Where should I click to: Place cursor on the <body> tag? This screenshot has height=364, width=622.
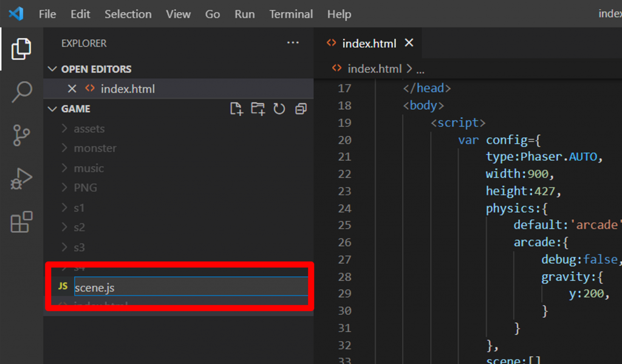423,106
